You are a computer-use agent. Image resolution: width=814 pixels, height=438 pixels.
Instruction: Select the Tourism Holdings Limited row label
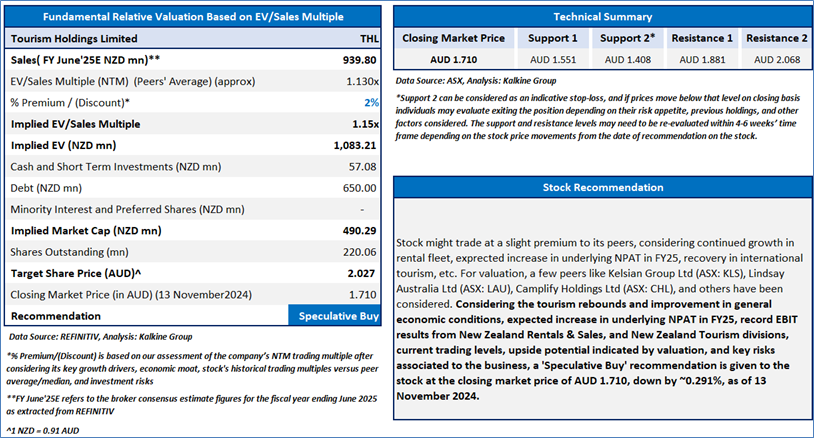click(74, 38)
